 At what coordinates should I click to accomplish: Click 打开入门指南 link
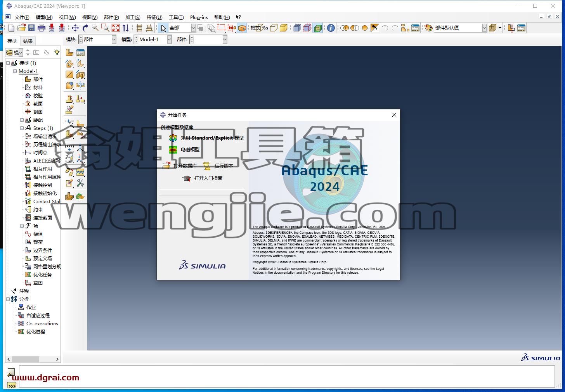pos(203,178)
